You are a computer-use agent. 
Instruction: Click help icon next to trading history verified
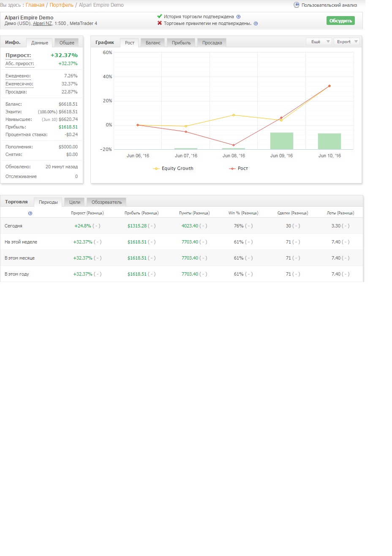(x=238, y=17)
